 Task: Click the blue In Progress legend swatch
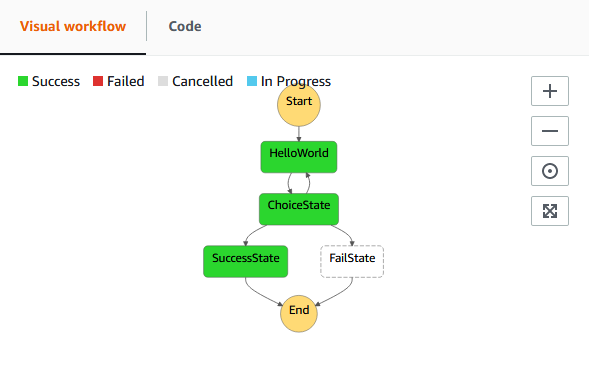point(252,81)
